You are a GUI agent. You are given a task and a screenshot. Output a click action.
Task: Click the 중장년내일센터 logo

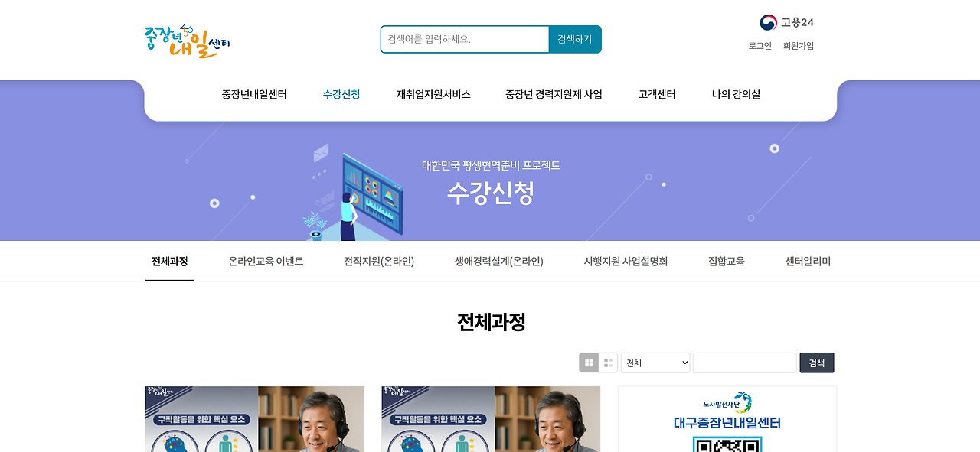(x=187, y=41)
